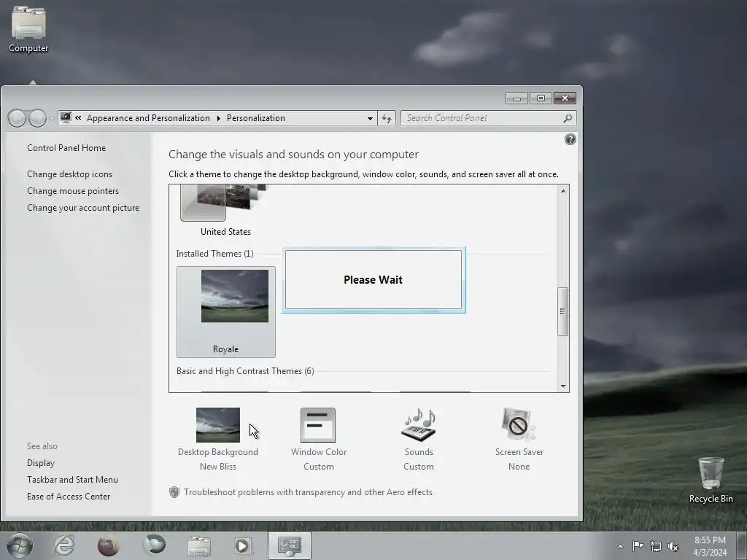Open Change mouse pointers link
Screen dimensions: 747x560
[73, 190]
